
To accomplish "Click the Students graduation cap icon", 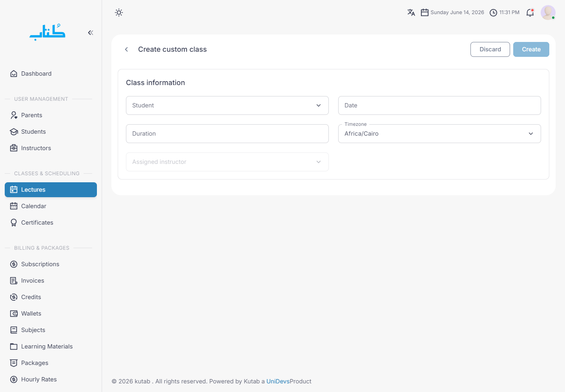I will pyautogui.click(x=14, y=132).
